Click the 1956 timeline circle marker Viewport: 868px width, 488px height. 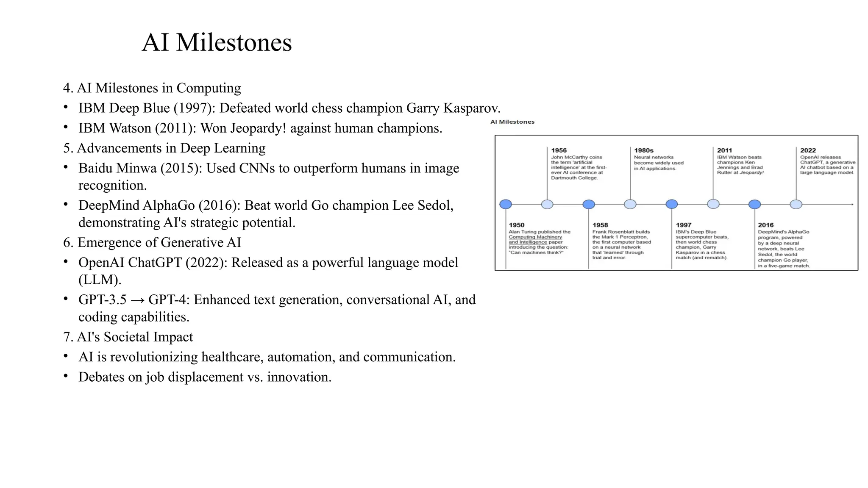[x=547, y=204]
